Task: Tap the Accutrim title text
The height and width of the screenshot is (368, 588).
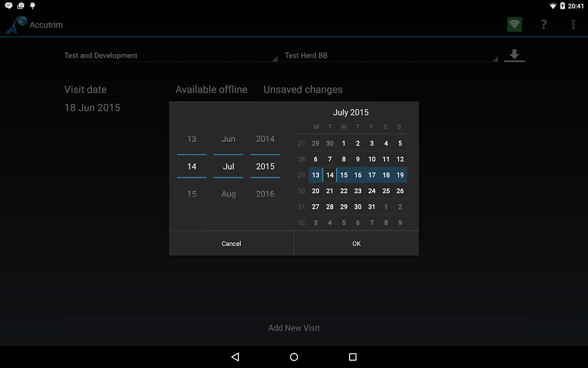Action: pos(46,25)
